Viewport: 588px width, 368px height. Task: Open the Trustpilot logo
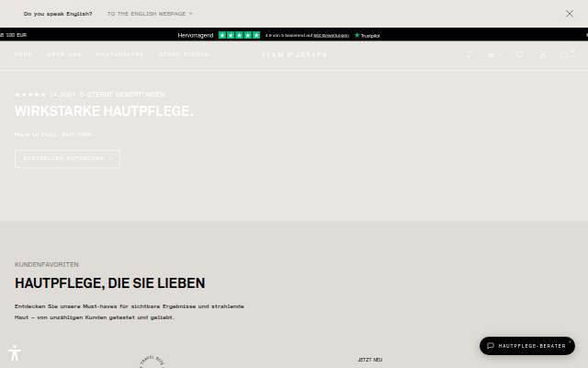click(x=367, y=35)
